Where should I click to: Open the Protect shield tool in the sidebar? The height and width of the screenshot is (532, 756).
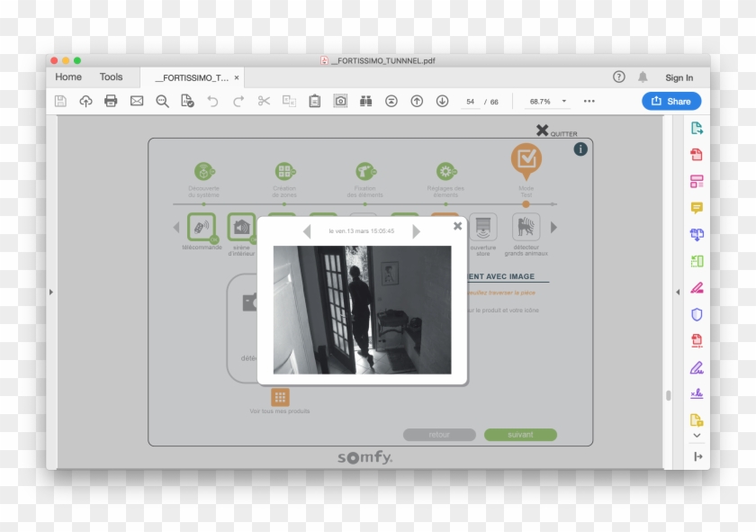click(x=696, y=314)
